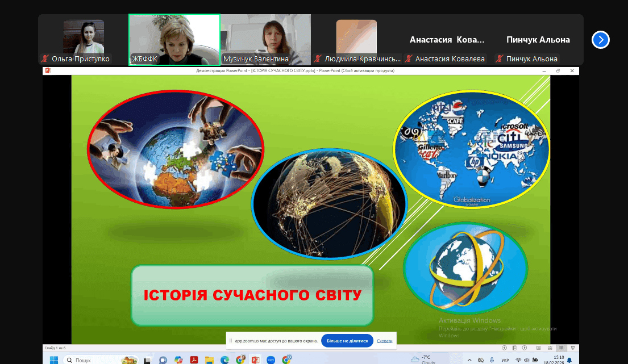Click muted mic icon beside Пинчук Альона label
The width and height of the screenshot is (628, 364).
coord(500,59)
